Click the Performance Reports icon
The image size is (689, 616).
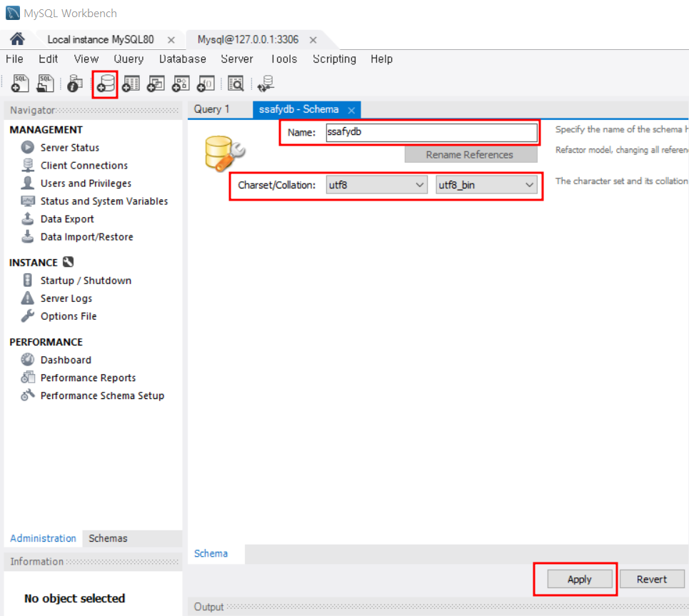pyautogui.click(x=28, y=378)
